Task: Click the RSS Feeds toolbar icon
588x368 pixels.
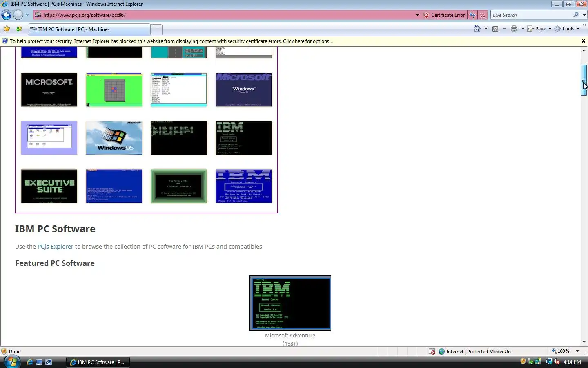Action: (495, 29)
